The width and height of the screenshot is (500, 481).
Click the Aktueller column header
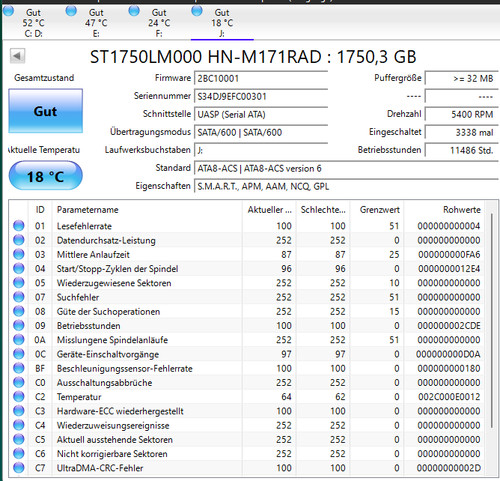pos(269,210)
